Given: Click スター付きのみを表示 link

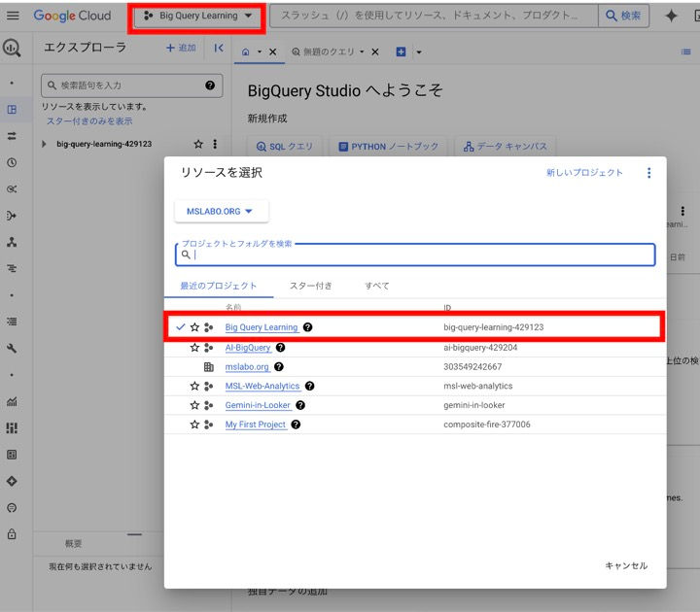Looking at the screenshot, I should pyautogui.click(x=89, y=120).
